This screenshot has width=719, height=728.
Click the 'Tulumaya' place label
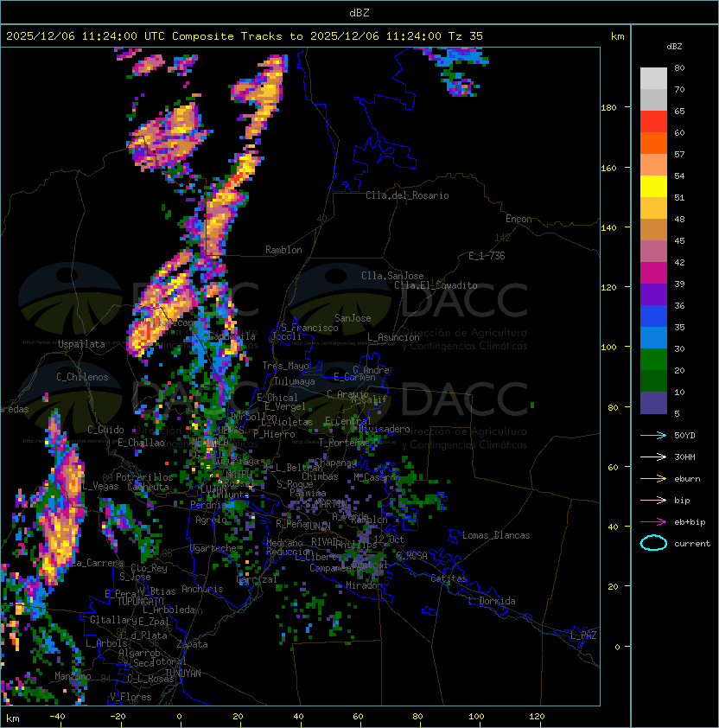coord(295,381)
